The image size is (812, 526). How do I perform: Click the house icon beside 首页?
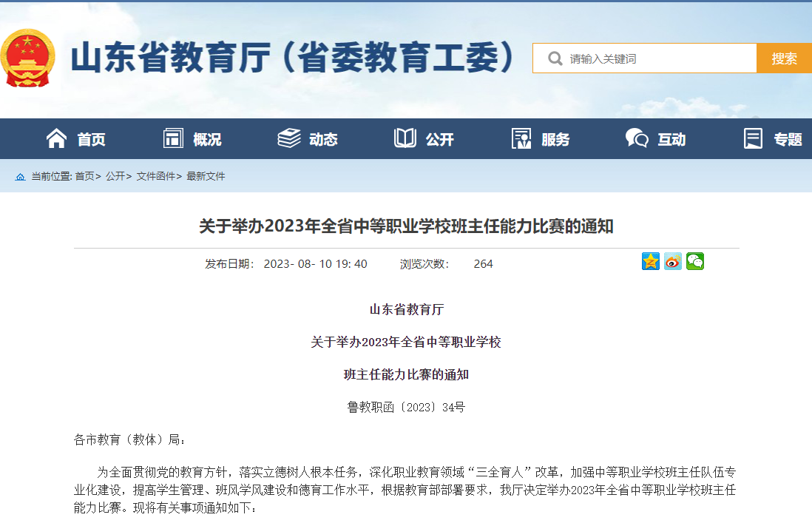pos(56,138)
